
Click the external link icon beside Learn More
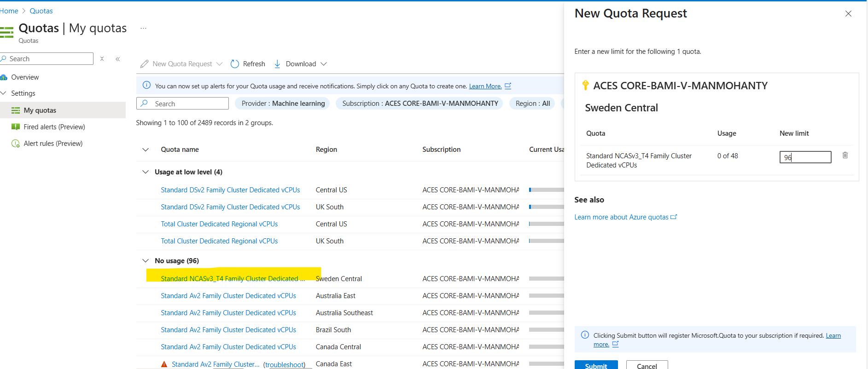[508, 86]
